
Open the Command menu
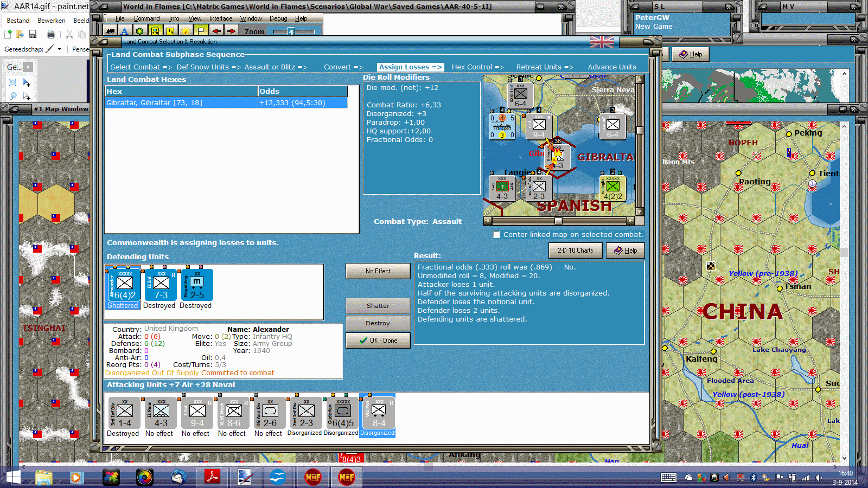click(x=146, y=18)
